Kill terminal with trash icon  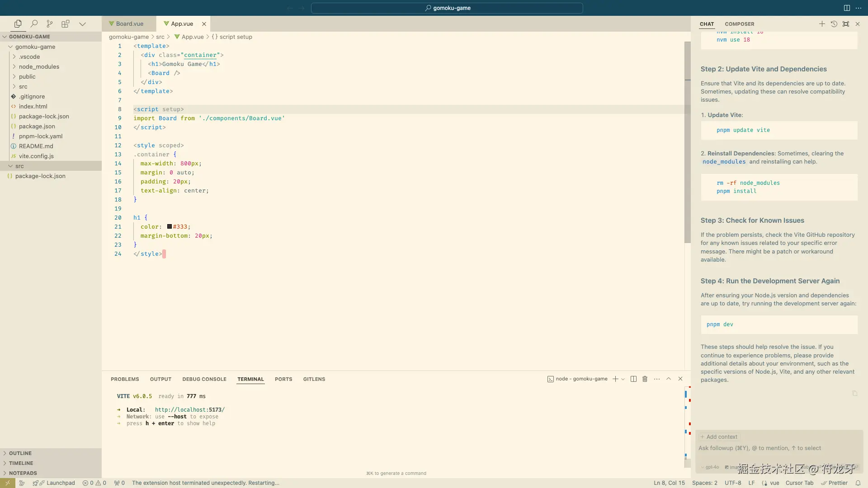point(645,379)
